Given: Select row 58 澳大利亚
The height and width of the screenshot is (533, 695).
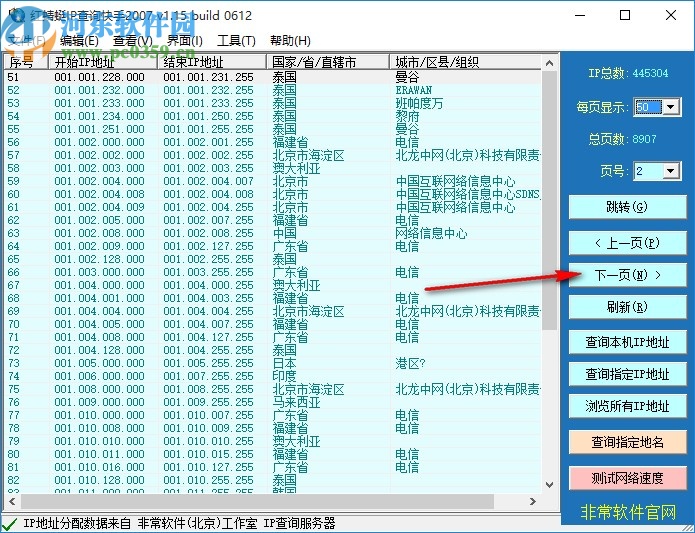Looking at the screenshot, I should [273, 168].
